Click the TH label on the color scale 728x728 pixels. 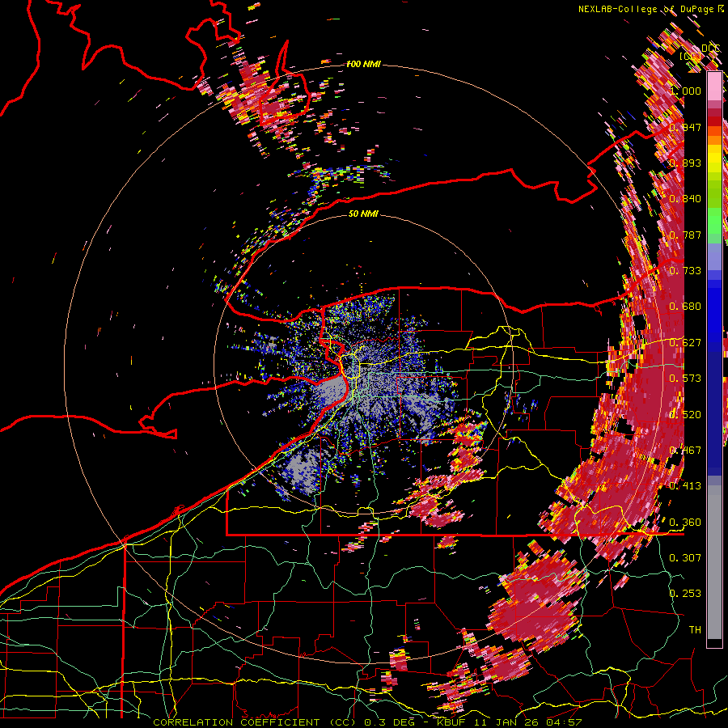point(695,630)
